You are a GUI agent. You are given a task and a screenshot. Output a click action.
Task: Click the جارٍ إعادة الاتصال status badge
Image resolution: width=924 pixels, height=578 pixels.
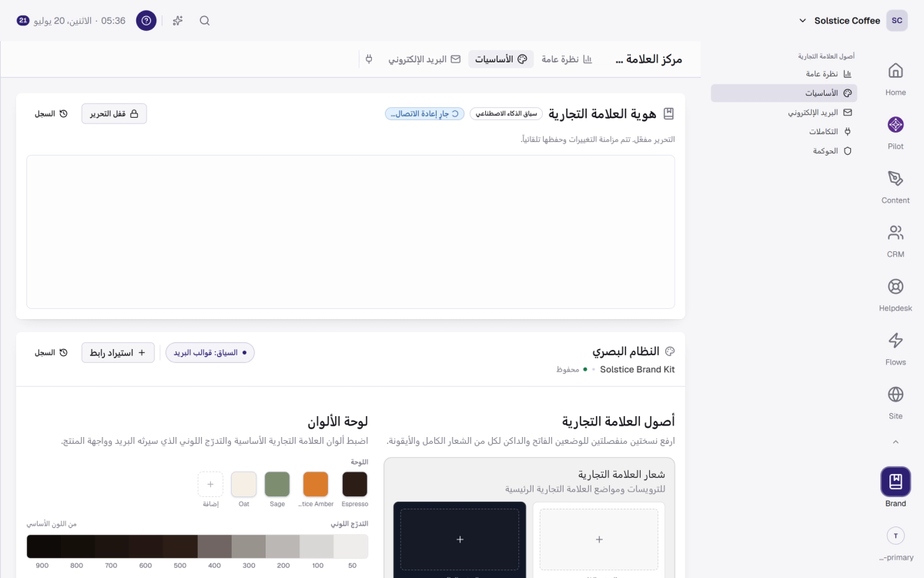pos(426,114)
